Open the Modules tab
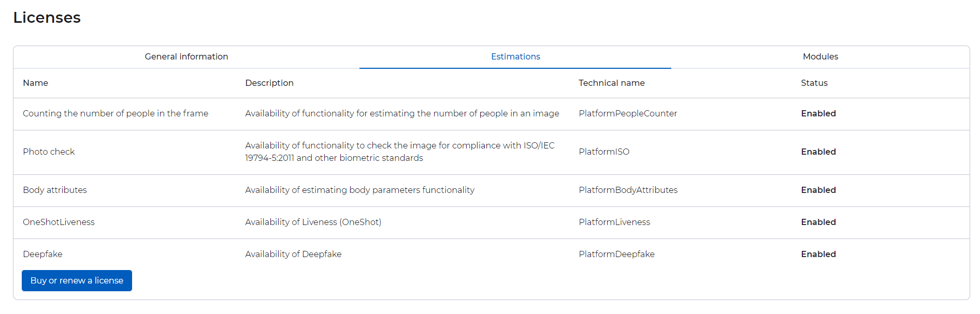This screenshot has height=314, width=980. point(820,57)
